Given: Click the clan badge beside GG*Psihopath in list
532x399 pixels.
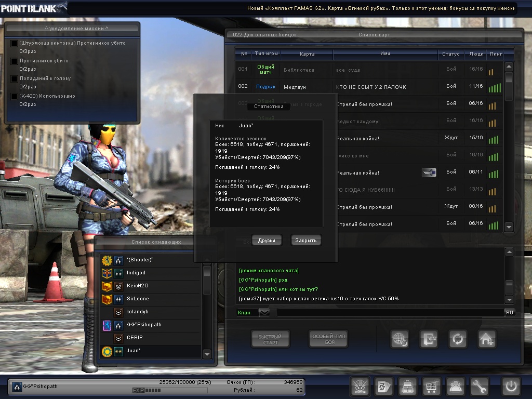Looking at the screenshot, I should (107, 325).
